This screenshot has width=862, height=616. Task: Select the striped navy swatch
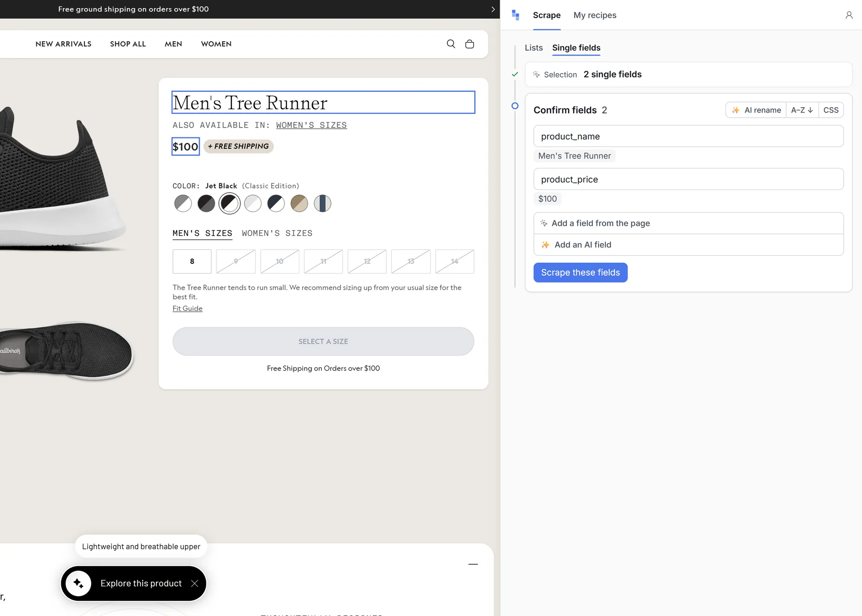coord(323,203)
